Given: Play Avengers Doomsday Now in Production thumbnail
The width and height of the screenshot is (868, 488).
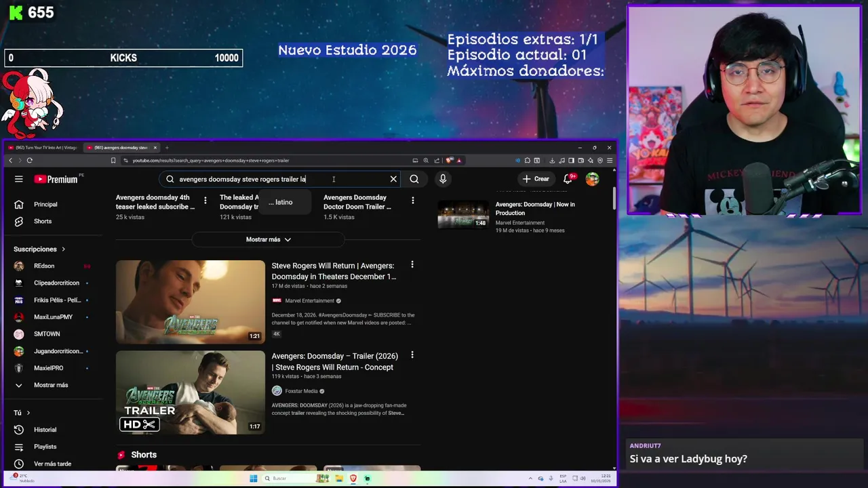Looking at the screenshot, I should [463, 215].
